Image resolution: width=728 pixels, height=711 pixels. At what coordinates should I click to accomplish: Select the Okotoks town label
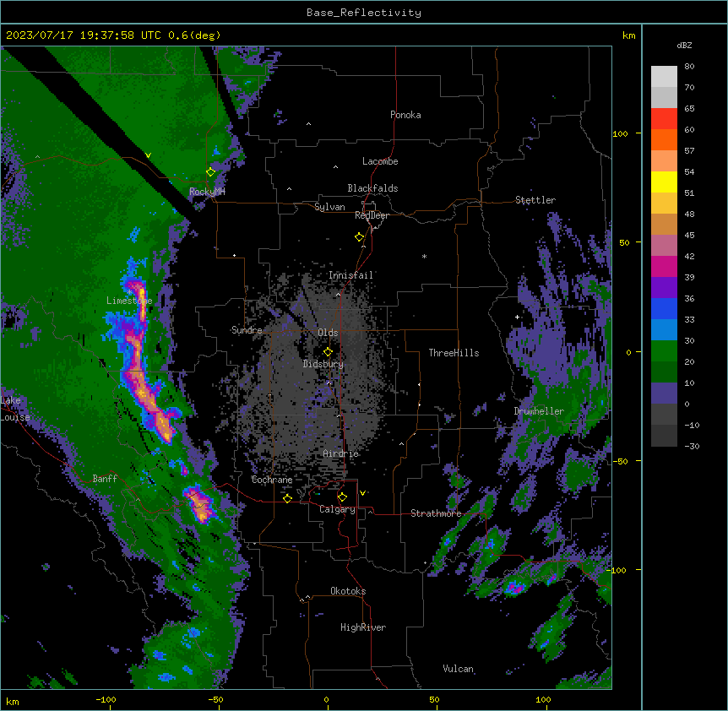(x=348, y=591)
